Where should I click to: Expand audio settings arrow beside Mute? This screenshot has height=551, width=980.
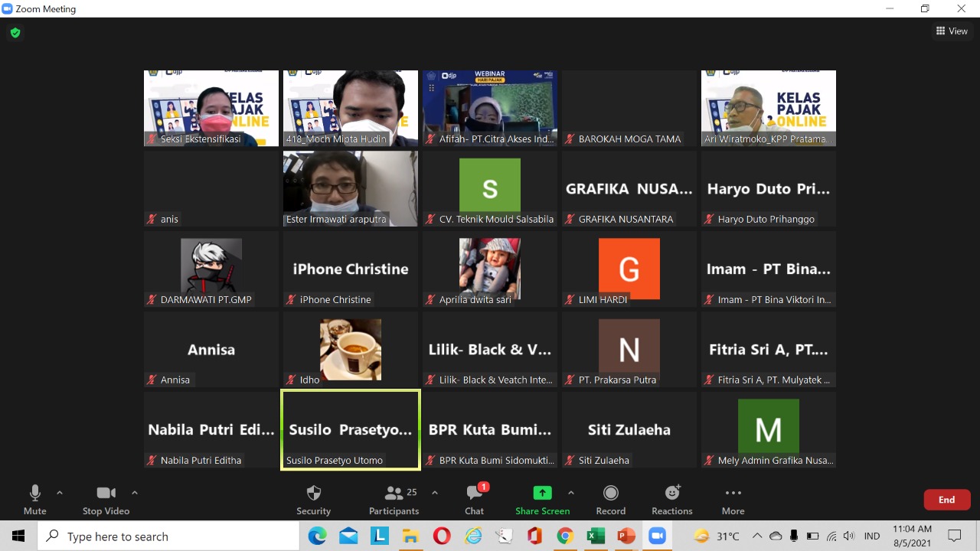pyautogui.click(x=60, y=493)
